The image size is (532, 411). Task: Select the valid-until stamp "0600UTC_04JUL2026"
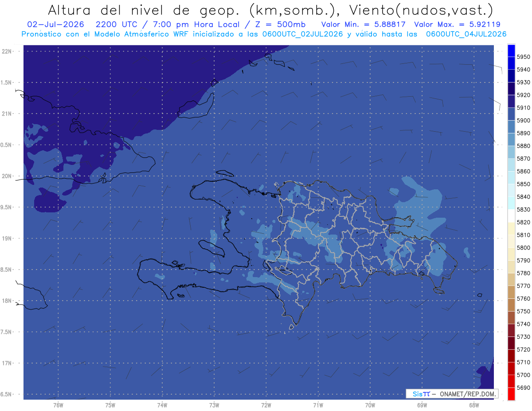pyautogui.click(x=466, y=34)
